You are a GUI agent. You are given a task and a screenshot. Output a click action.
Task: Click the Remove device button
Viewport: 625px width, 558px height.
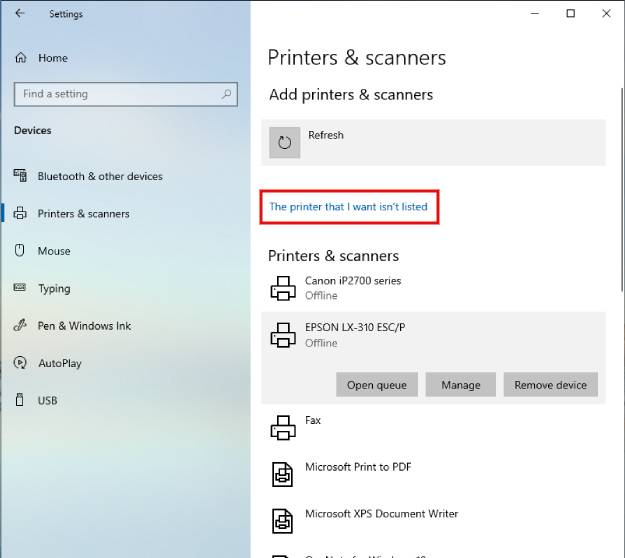click(x=550, y=385)
